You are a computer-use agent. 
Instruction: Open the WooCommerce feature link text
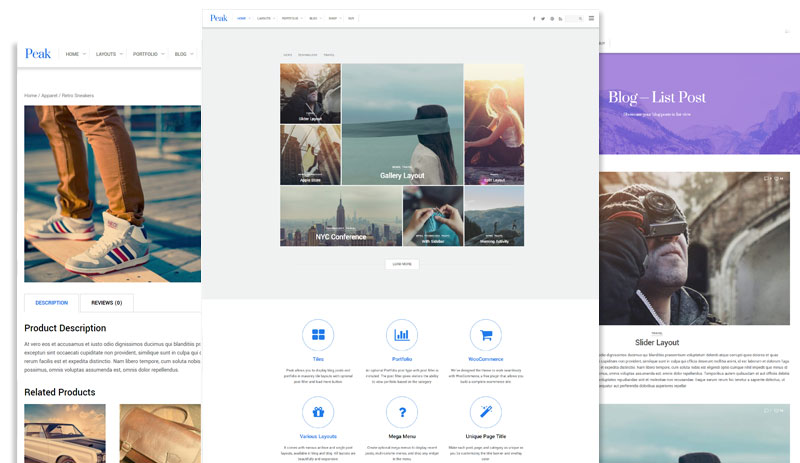(x=486, y=359)
